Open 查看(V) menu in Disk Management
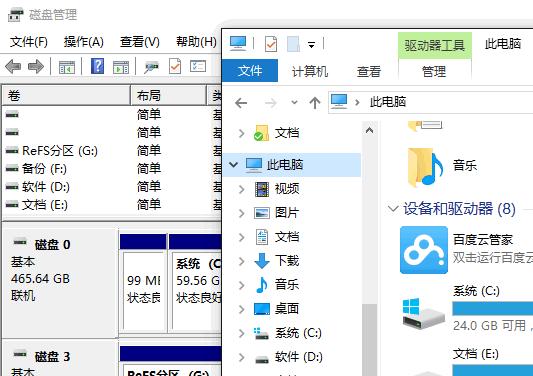Viewport: 533px width, 376px height. (140, 42)
